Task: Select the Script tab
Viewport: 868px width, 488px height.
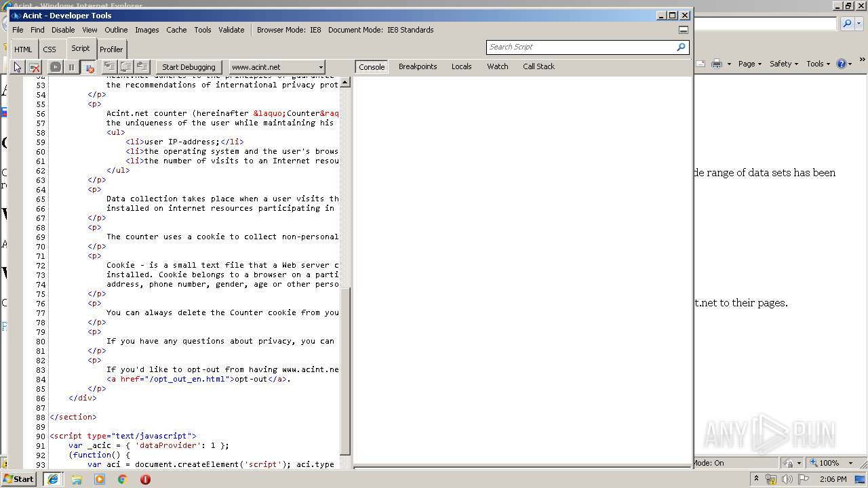Action: pyautogui.click(x=80, y=48)
